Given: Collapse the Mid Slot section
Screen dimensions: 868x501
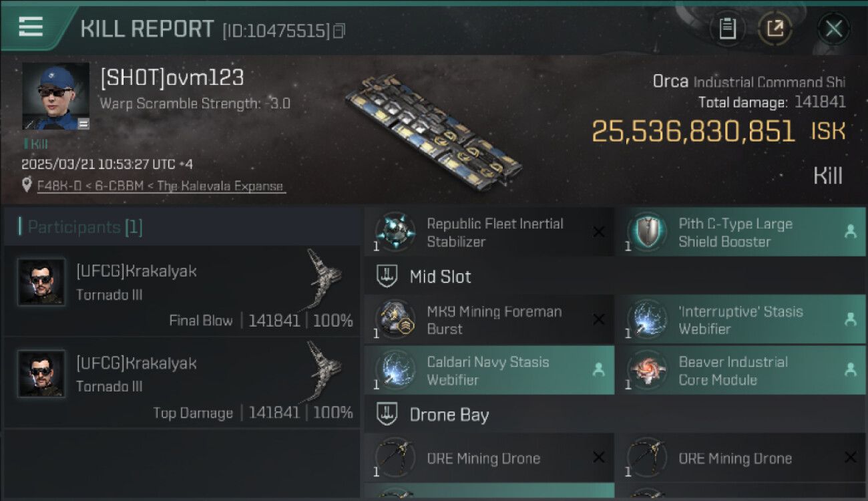Looking at the screenshot, I should coord(387,277).
